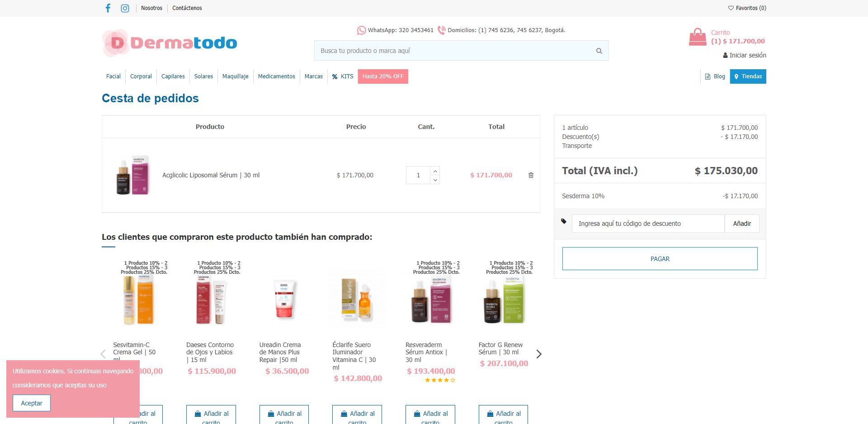868x424 pixels.
Task: Delete Acglicolic Serum with trash icon
Action: [x=531, y=175]
